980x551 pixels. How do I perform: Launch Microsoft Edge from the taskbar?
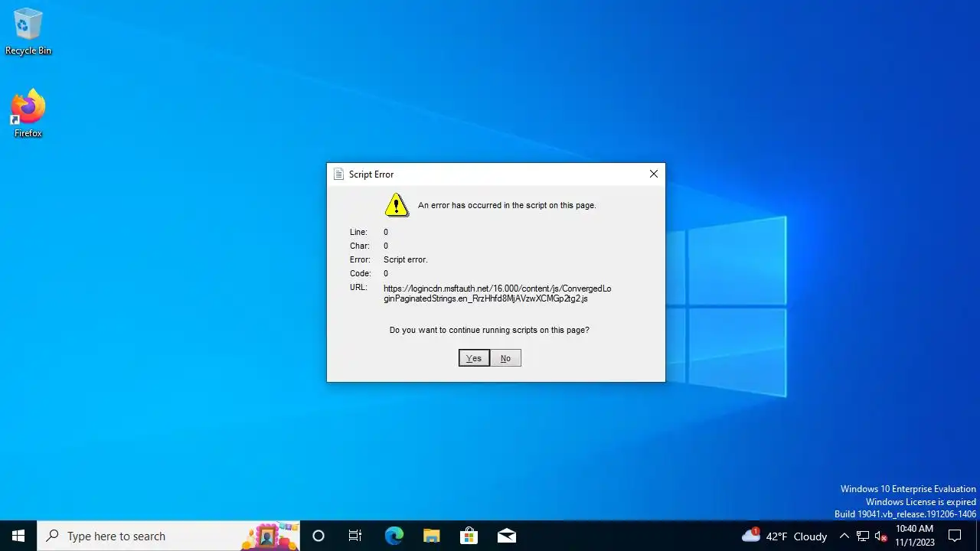(x=394, y=536)
